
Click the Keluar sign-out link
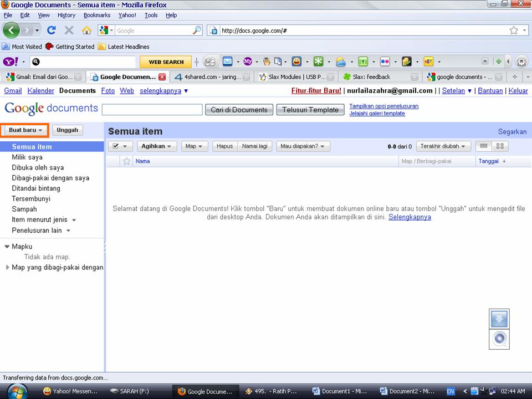click(x=518, y=90)
